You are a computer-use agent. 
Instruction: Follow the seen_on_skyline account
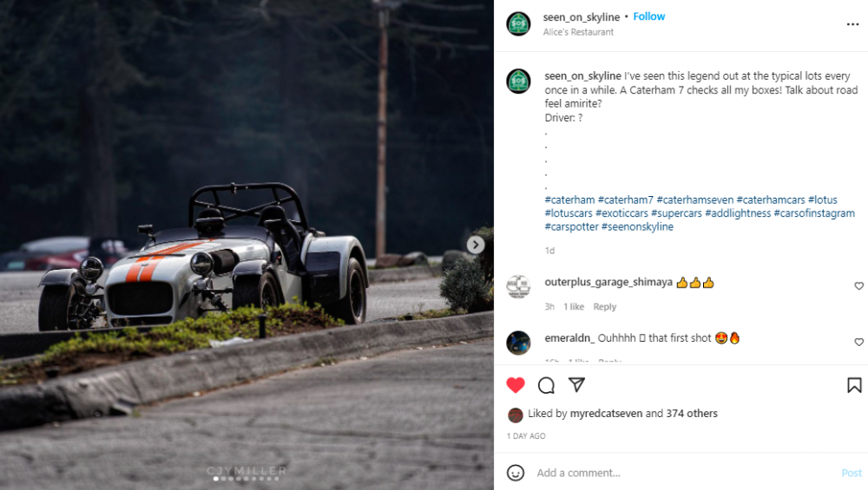[x=648, y=16]
